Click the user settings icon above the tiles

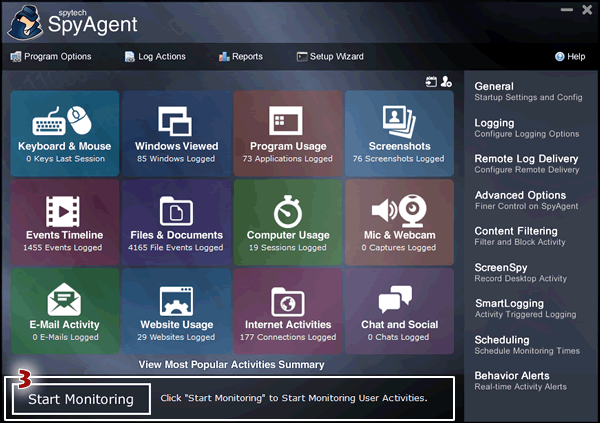[x=447, y=82]
